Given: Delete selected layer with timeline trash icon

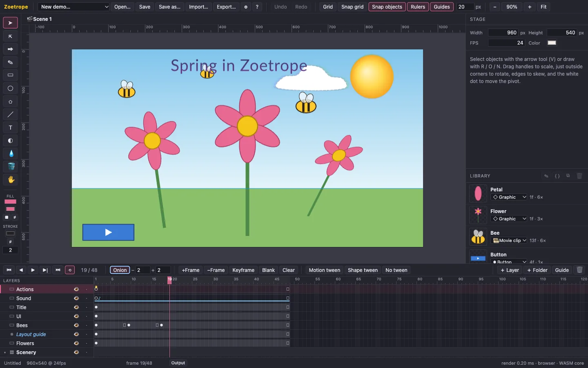Looking at the screenshot, I should [579, 270].
